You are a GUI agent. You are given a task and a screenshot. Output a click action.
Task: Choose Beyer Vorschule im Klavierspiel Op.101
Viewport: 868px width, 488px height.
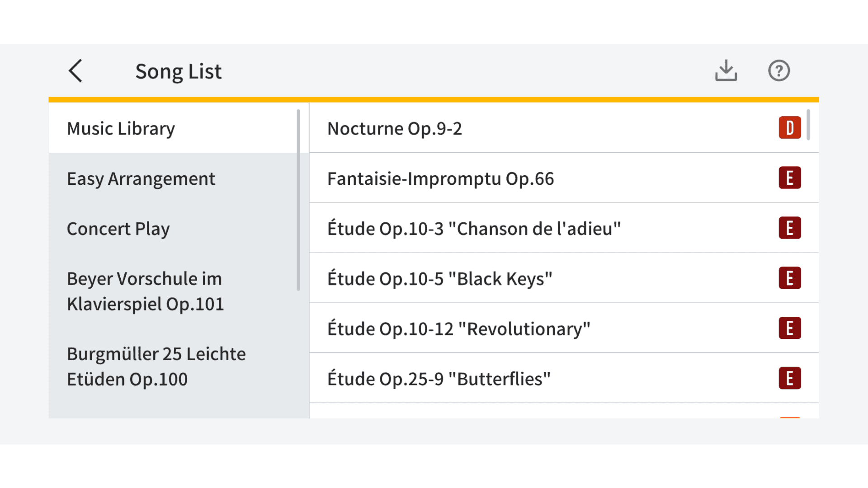(x=146, y=291)
